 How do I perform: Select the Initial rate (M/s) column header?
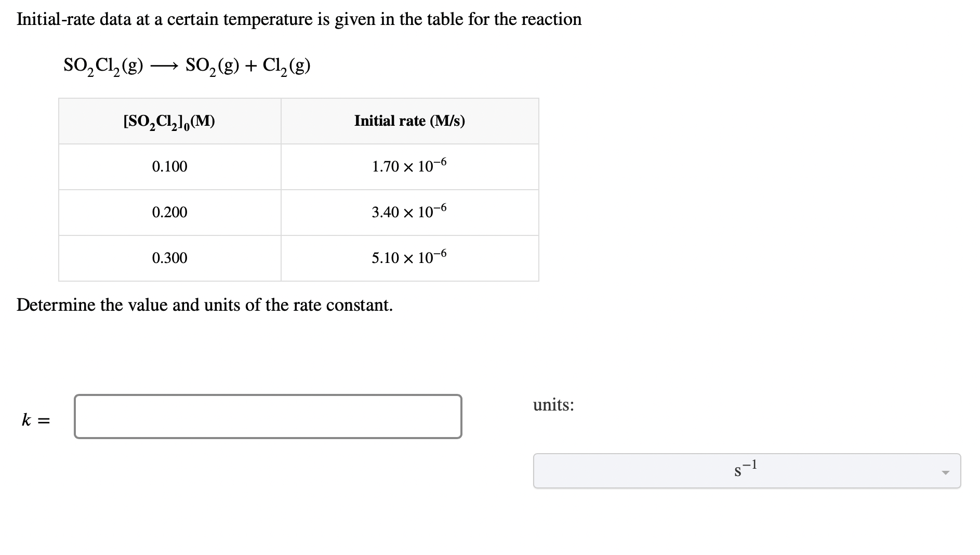click(409, 121)
